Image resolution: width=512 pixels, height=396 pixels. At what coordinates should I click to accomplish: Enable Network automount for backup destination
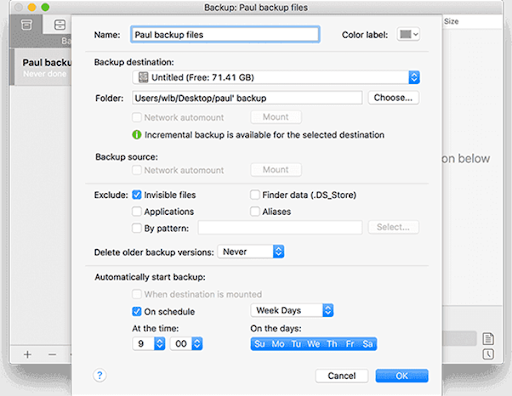tap(137, 117)
